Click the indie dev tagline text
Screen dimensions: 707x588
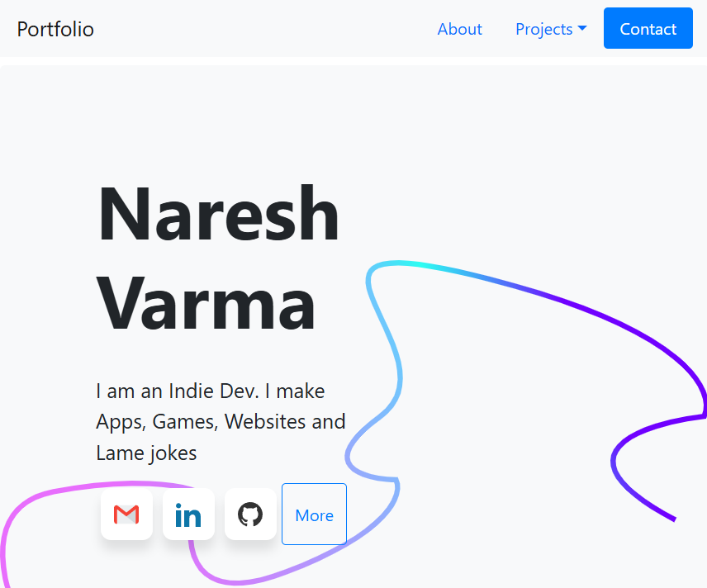(x=221, y=421)
